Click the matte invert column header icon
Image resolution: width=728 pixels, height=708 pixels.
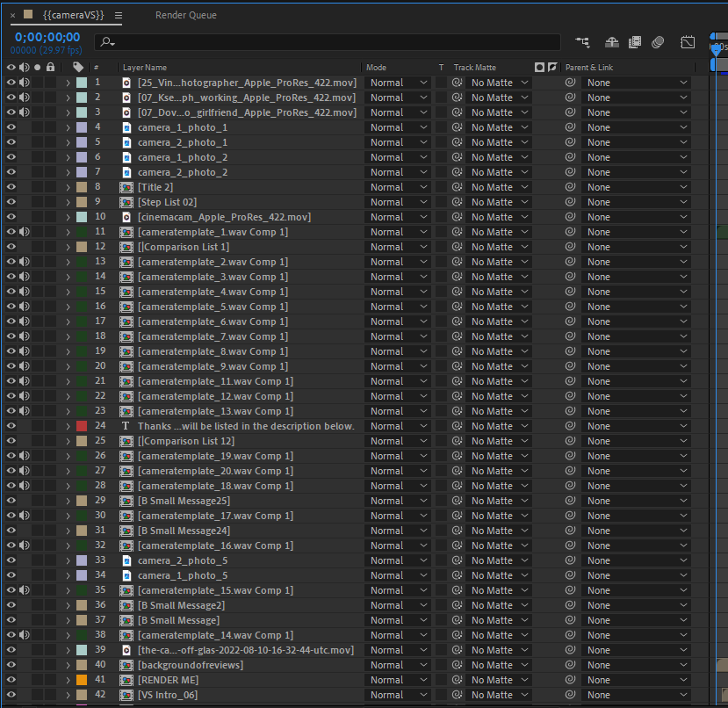[552, 68]
